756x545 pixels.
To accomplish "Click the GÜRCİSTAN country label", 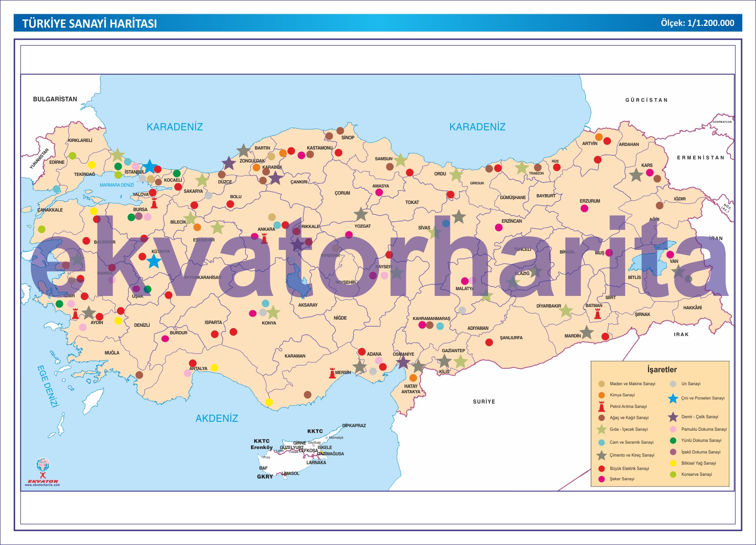I will pyautogui.click(x=647, y=100).
